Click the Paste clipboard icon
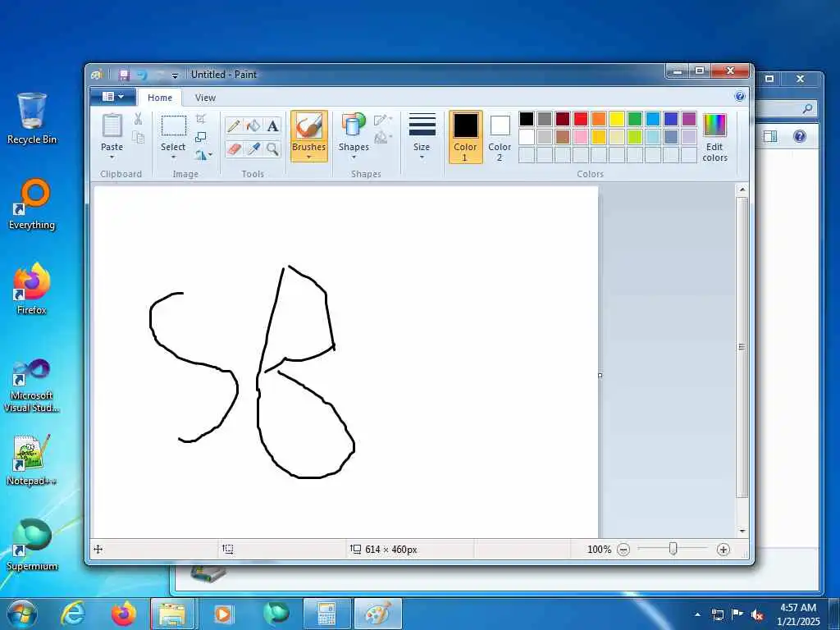840x630 pixels. 112,126
